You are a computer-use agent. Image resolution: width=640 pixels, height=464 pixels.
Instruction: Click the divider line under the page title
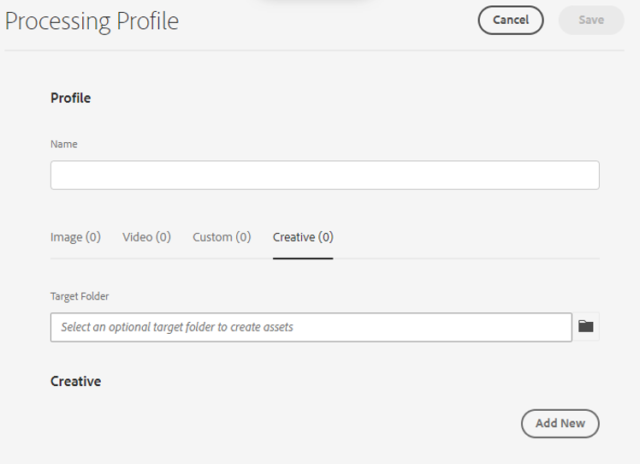(314, 51)
